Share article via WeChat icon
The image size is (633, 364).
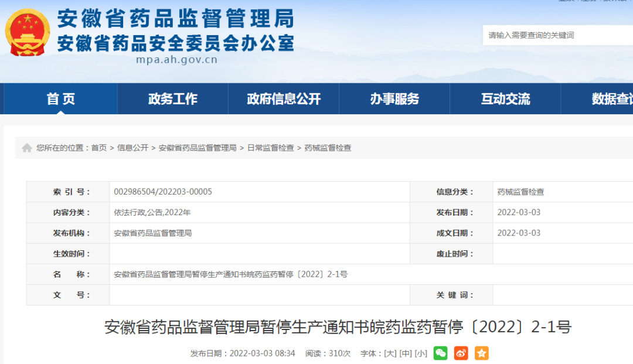click(x=440, y=353)
